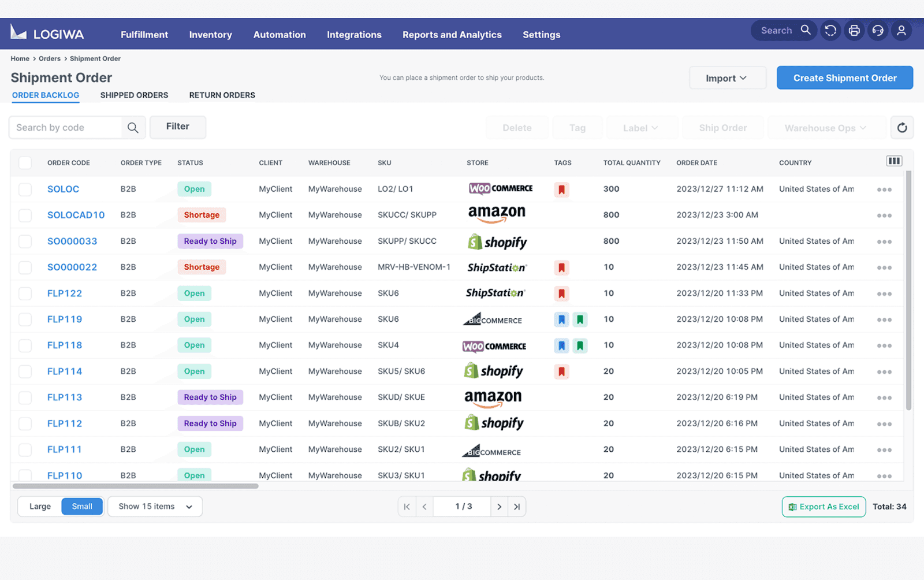
Task: Click the search magnifier next to search field
Action: (x=133, y=127)
